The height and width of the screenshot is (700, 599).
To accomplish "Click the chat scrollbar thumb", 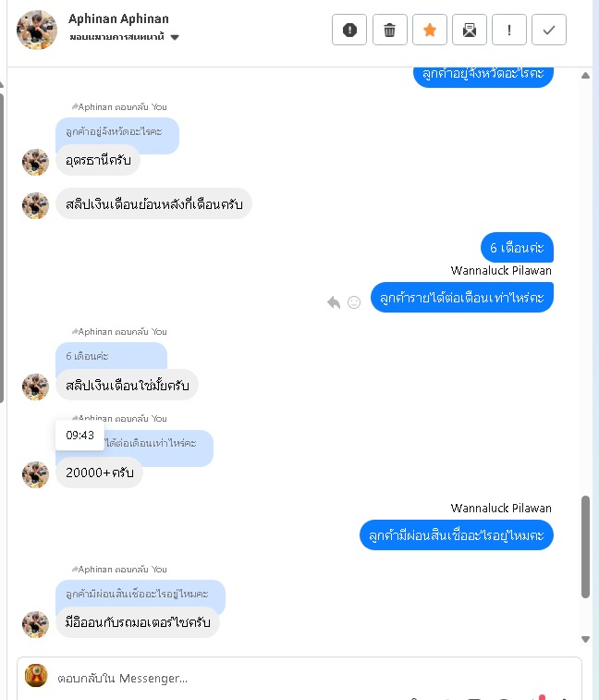I will [x=586, y=546].
